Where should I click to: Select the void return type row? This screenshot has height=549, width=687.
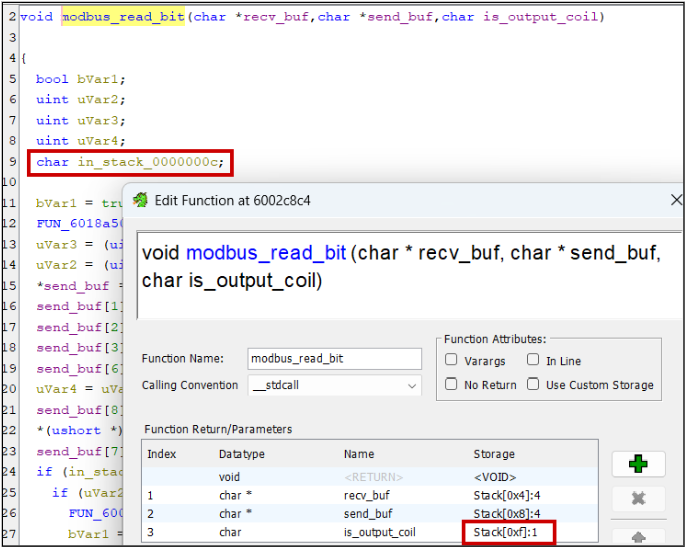[x=370, y=477]
